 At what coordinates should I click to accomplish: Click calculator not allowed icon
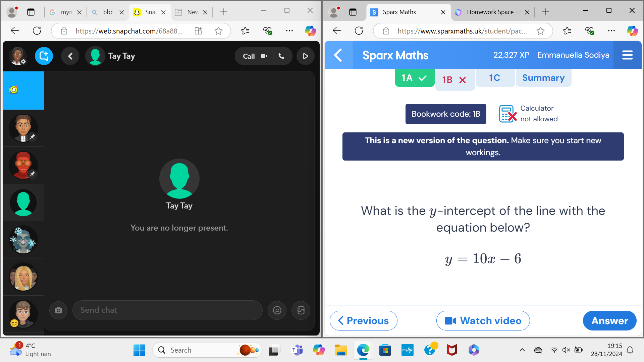507,114
